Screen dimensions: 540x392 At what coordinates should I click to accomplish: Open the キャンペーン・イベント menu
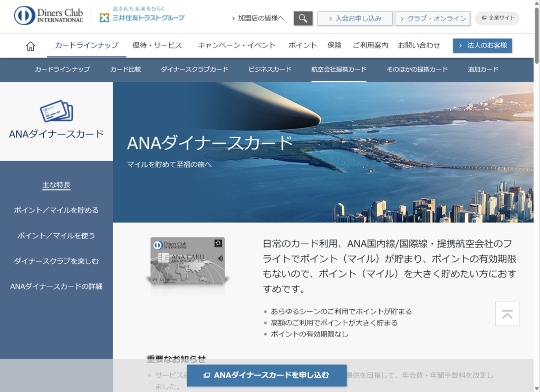coord(236,45)
